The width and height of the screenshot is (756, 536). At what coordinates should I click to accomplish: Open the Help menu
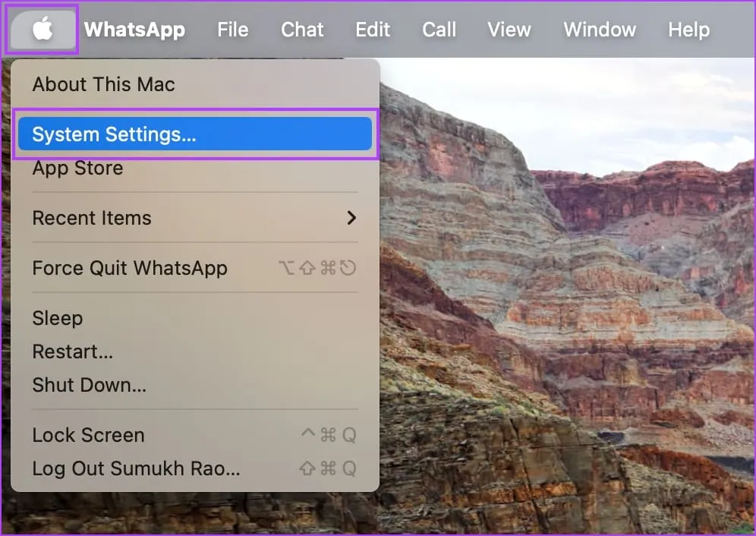pyautogui.click(x=688, y=30)
